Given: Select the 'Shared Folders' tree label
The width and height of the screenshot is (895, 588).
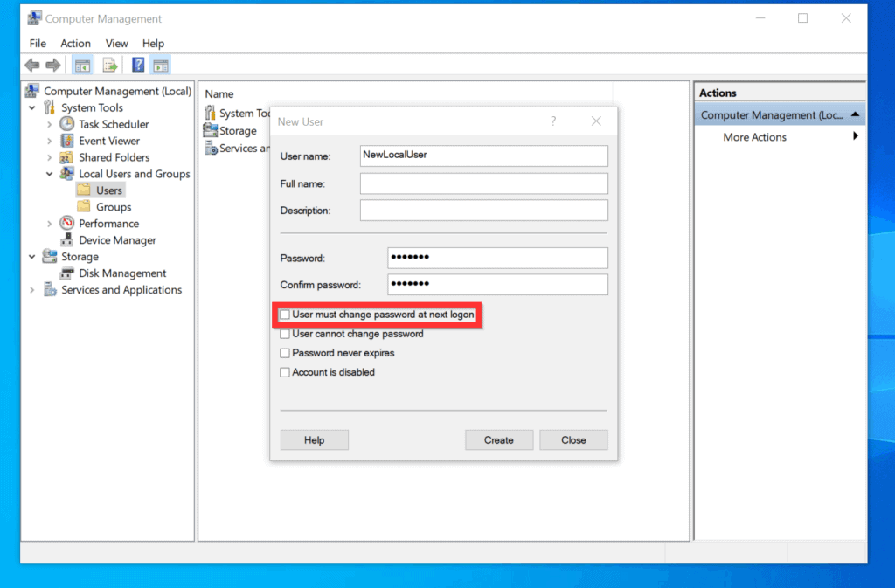Looking at the screenshot, I should click(x=114, y=157).
